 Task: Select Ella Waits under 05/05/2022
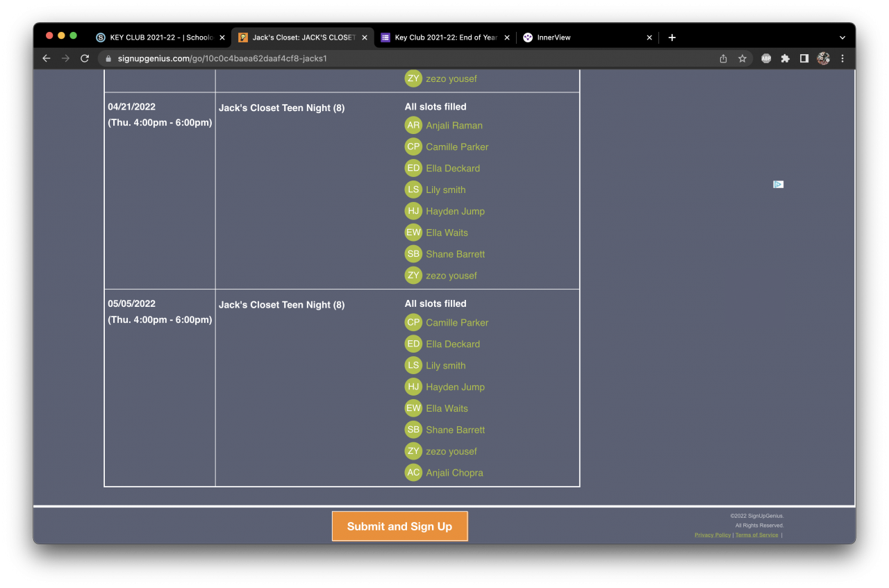(x=447, y=409)
